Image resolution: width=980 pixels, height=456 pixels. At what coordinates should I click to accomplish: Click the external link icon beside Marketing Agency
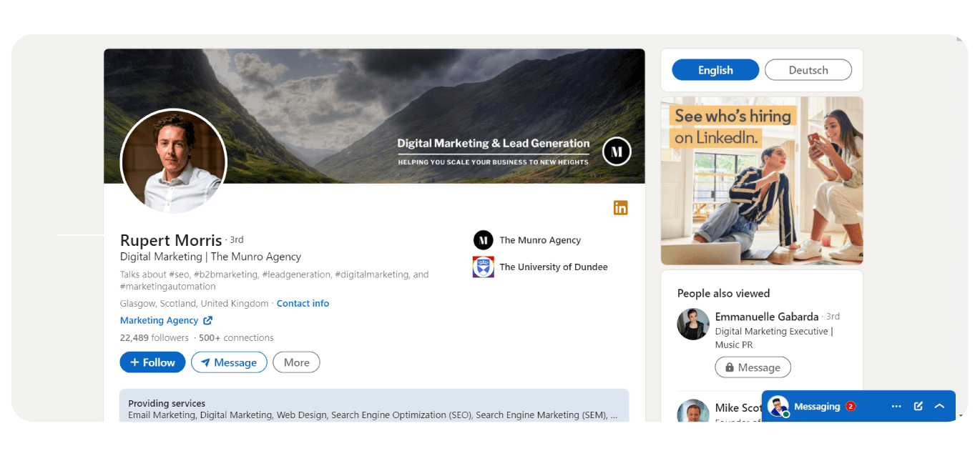point(207,320)
